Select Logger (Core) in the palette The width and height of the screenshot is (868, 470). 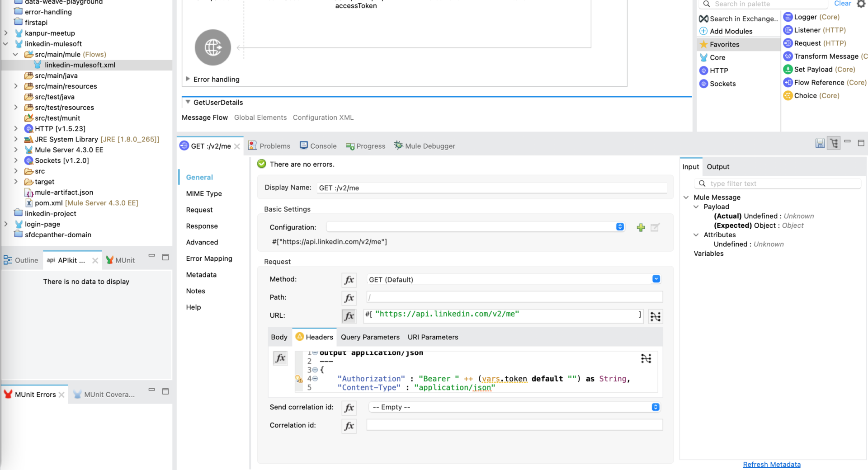pos(811,17)
